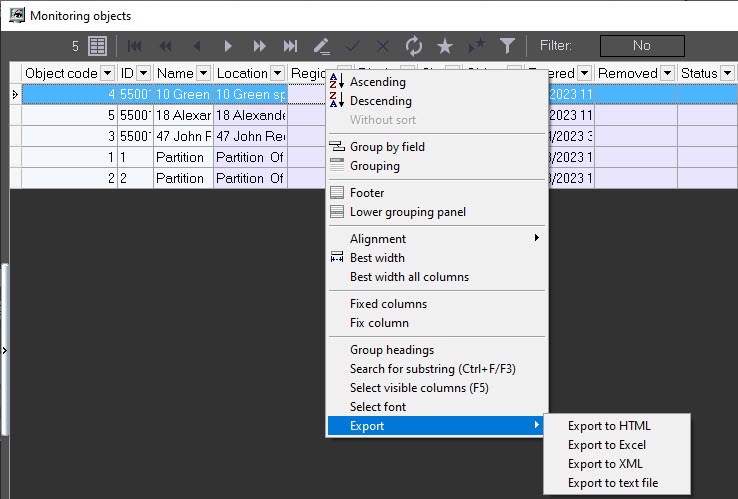
Task: Select the 47 John row in grid
Action: click(x=182, y=136)
